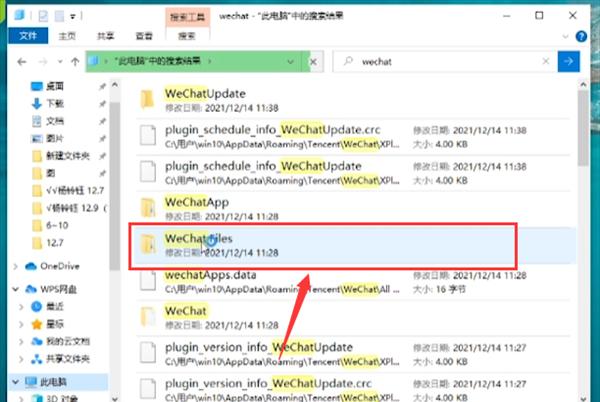The image size is (600, 402).
Task: Switch to the 搜索 ribbon tab
Action: (187, 36)
